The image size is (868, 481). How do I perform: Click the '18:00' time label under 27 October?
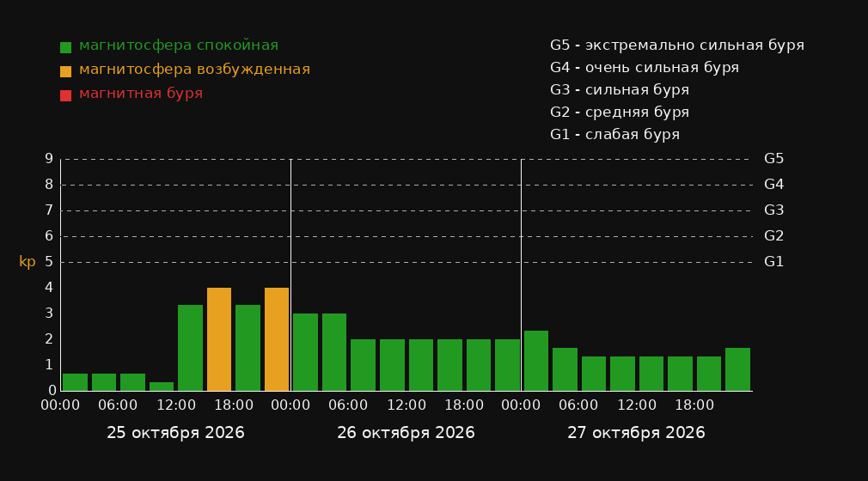(694, 405)
